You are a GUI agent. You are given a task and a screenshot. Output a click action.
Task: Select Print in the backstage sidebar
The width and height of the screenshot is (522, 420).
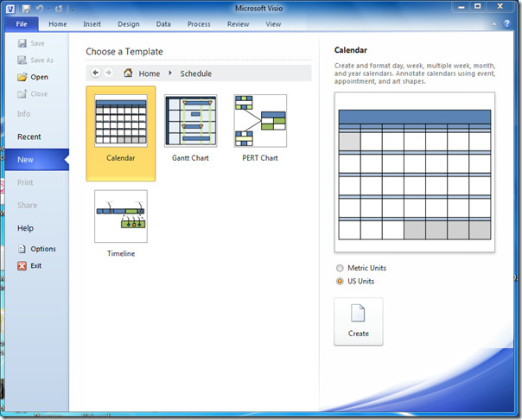click(25, 182)
